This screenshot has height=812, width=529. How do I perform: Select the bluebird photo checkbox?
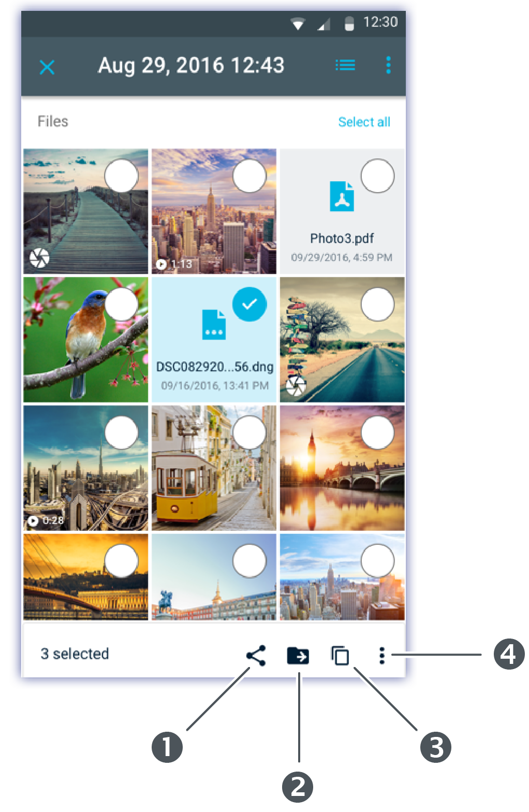[122, 304]
